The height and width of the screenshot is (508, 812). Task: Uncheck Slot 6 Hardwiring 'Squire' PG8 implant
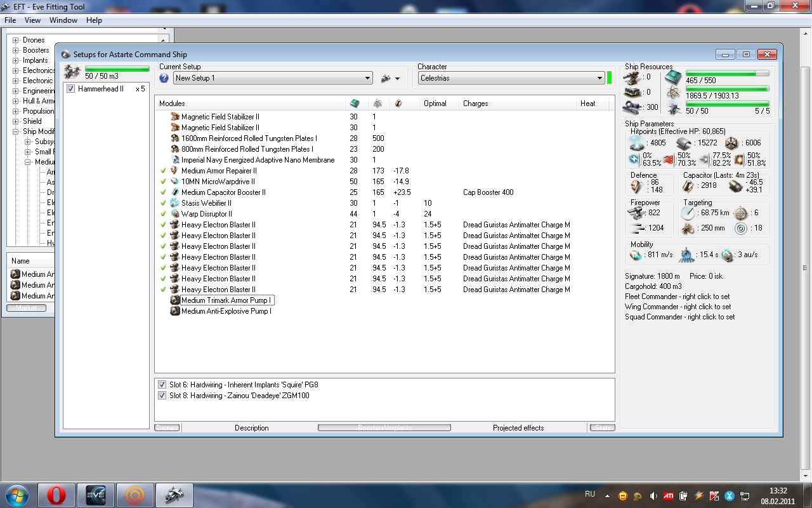(162, 385)
